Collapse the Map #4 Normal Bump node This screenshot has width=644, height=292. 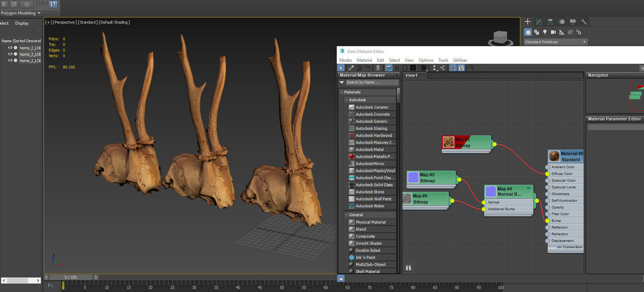(528, 188)
